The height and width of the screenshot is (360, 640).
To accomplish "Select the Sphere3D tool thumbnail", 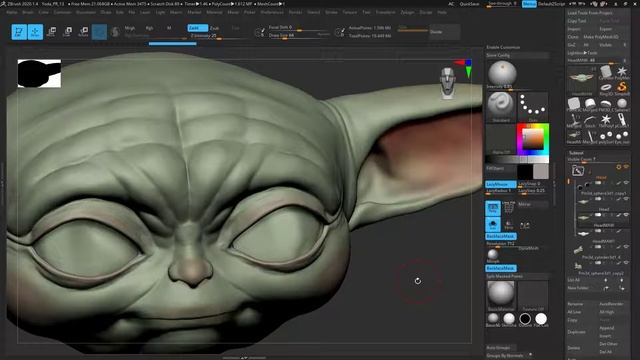I will click(x=622, y=104).
